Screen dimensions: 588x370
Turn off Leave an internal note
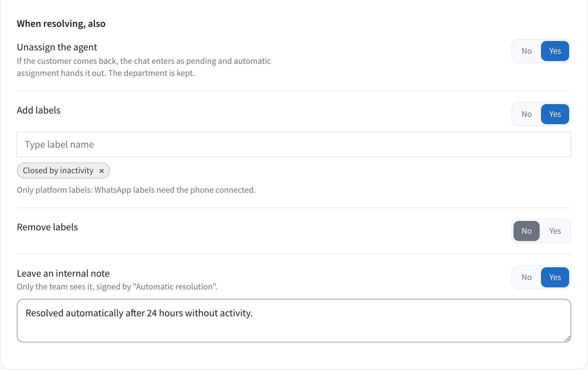pos(527,277)
